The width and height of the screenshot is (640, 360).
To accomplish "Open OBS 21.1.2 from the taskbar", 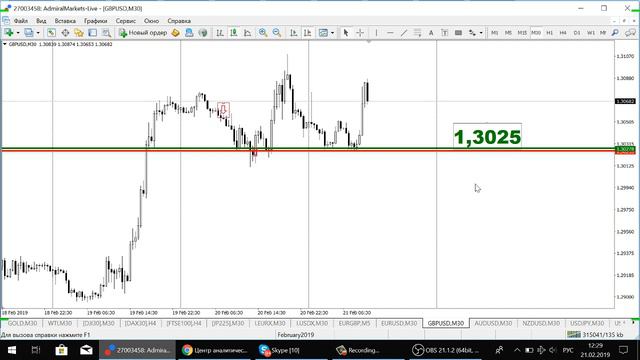I will (x=445, y=350).
